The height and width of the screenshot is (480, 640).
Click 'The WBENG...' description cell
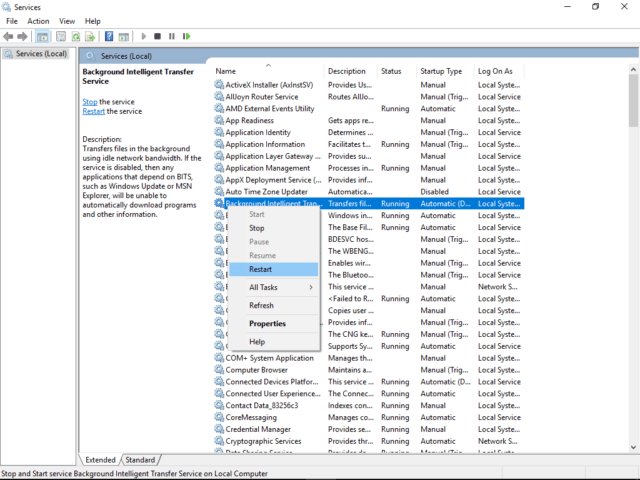351,251
